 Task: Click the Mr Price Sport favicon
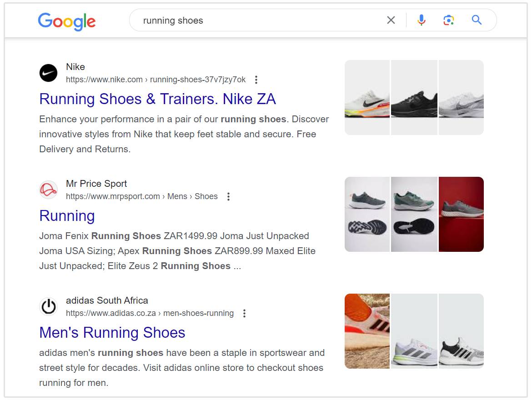coord(48,190)
